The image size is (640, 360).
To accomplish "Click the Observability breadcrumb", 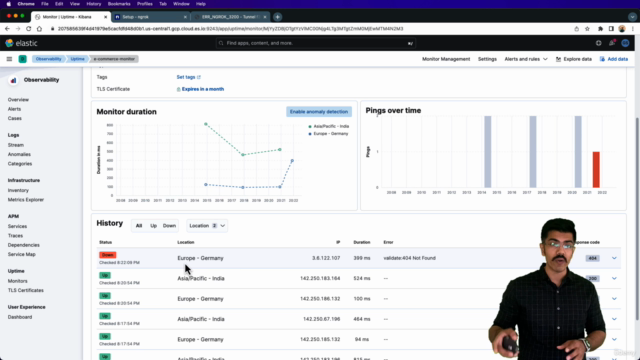I will (x=48, y=59).
